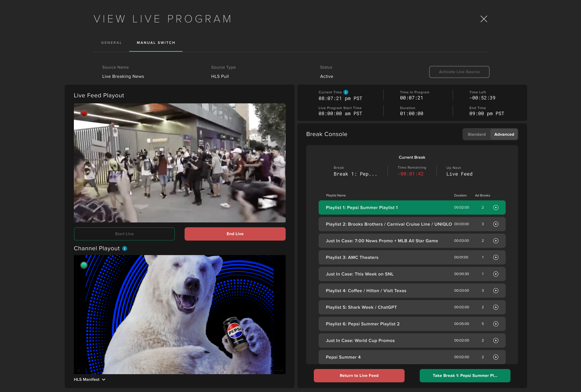Image resolution: width=581 pixels, height=392 pixels.
Task: Click Take Break 1: Pepsi Summer button
Action: [x=465, y=376]
